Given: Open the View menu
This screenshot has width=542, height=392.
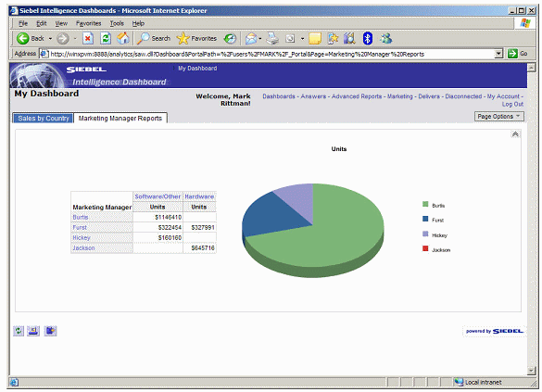Looking at the screenshot, I should coord(61,23).
